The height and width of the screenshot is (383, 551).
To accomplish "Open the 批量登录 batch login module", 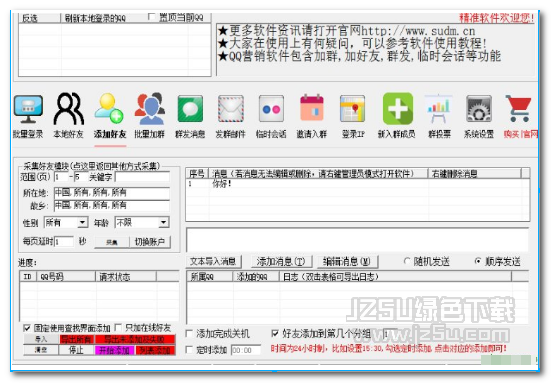I will (x=28, y=116).
